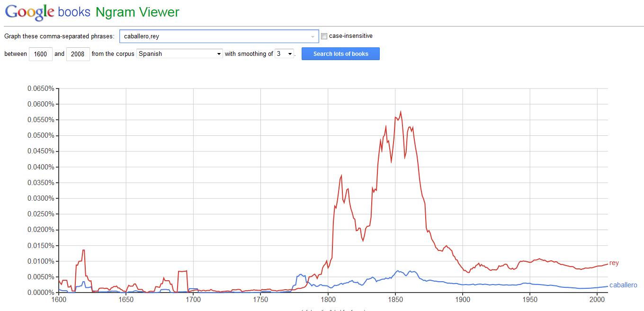The width and height of the screenshot is (644, 311).
Task: Click the blue caballero line near 1780
Action: click(x=300, y=275)
